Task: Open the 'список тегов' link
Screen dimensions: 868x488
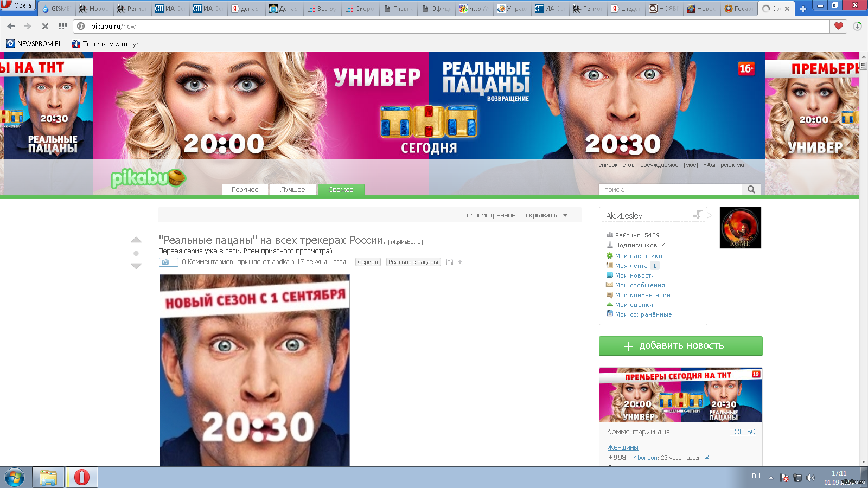Action: [616, 165]
